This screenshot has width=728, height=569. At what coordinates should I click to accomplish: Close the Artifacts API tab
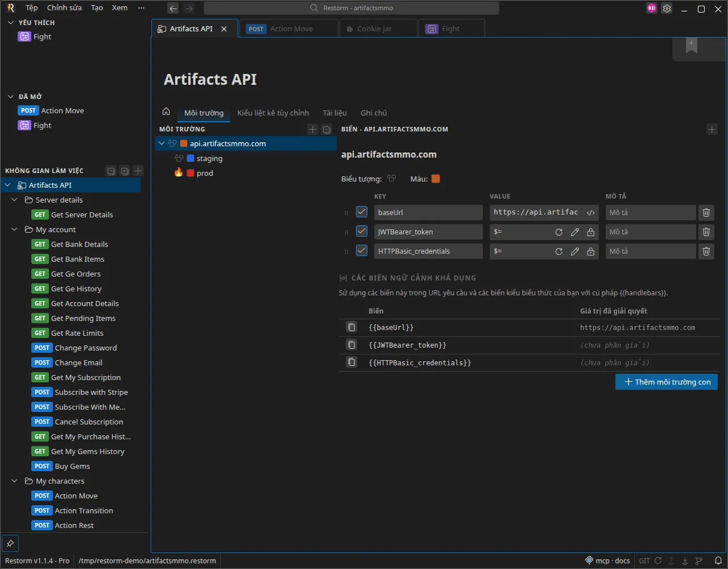pyautogui.click(x=224, y=29)
